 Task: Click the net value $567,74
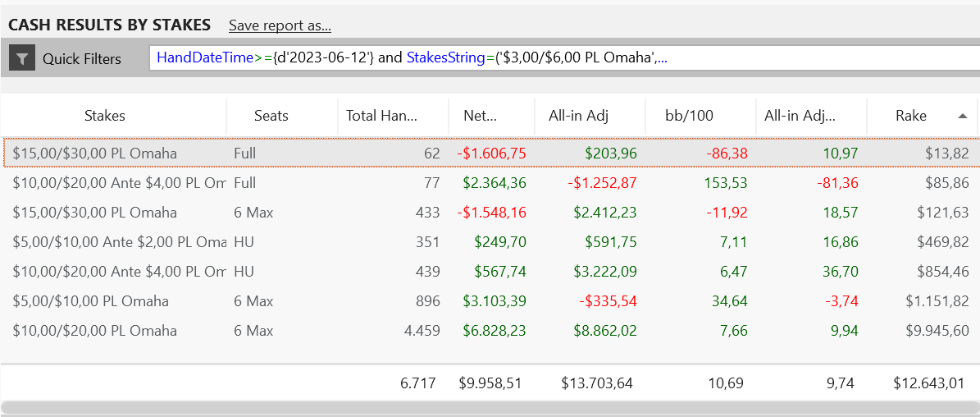point(500,272)
